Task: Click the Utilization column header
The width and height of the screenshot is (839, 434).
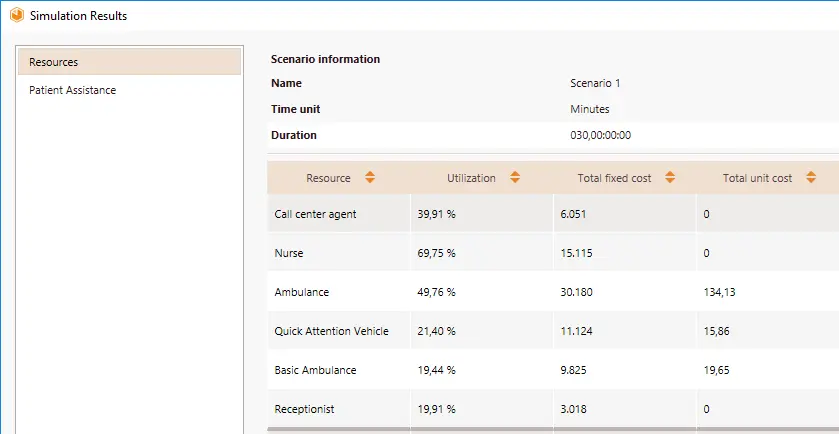Action: (x=482, y=178)
